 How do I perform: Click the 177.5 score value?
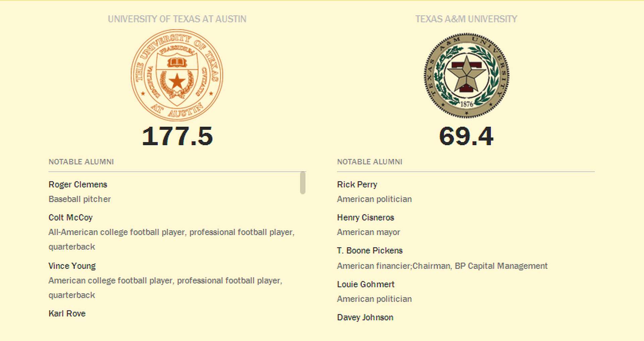[177, 136]
